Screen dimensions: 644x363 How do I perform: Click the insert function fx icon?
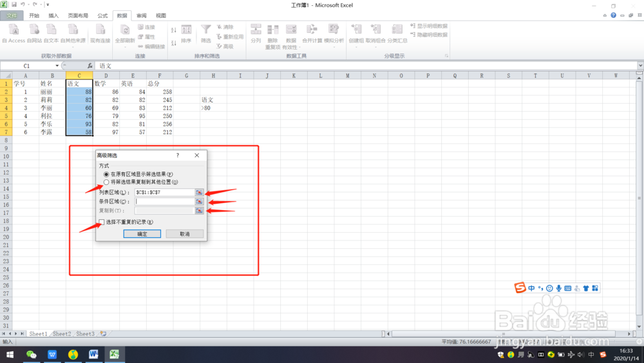pyautogui.click(x=90, y=66)
